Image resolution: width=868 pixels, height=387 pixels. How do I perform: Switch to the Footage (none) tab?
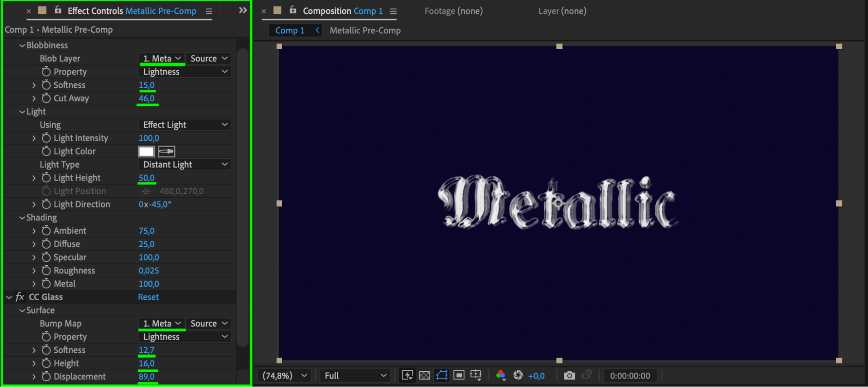tap(453, 11)
